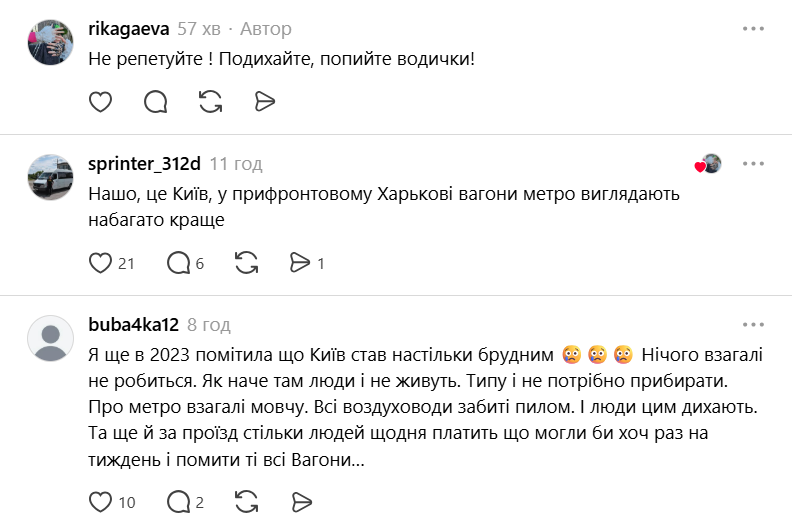The image size is (792, 528).
Task: Reply to rikagaeva's comment
Action: pyautogui.click(x=155, y=102)
